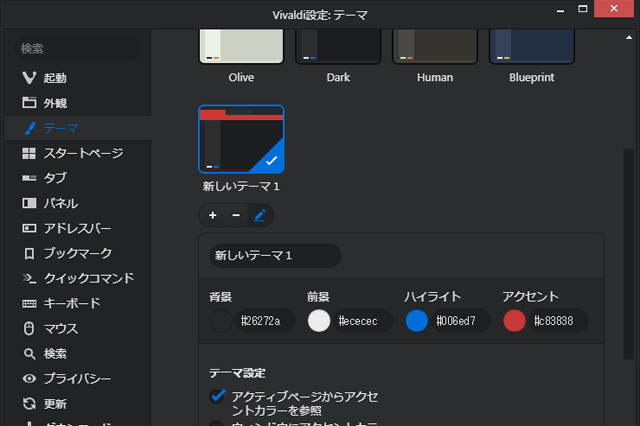Remove theme with the minus button
Screen dimensions: 640x426
click(236, 215)
